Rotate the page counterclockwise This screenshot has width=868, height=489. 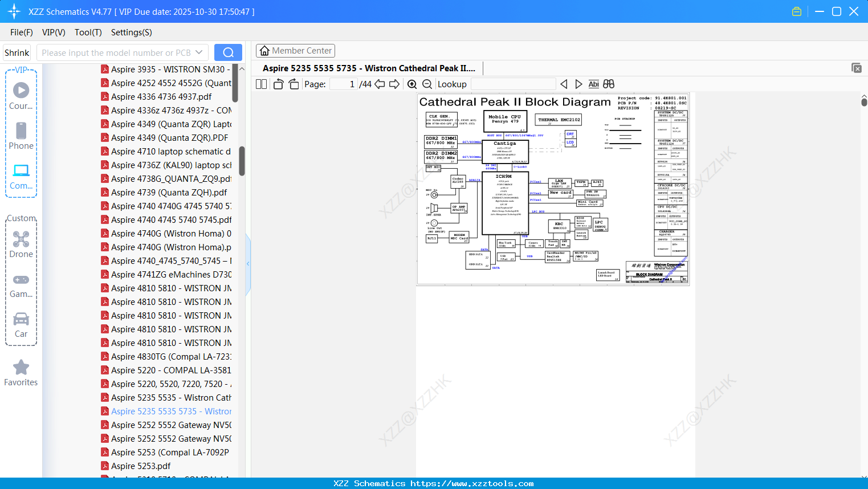point(278,84)
